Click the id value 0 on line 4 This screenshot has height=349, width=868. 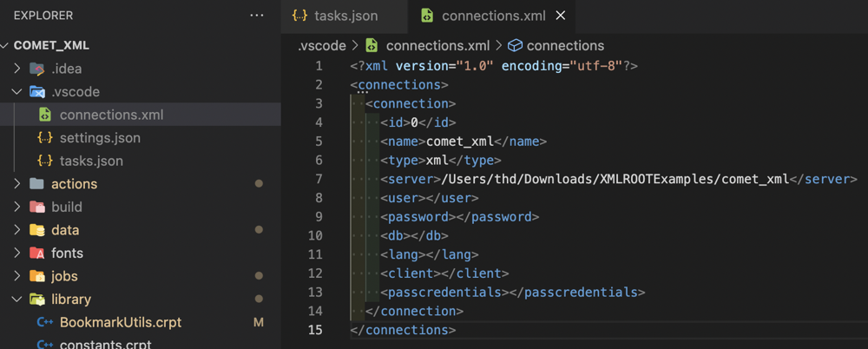414,122
